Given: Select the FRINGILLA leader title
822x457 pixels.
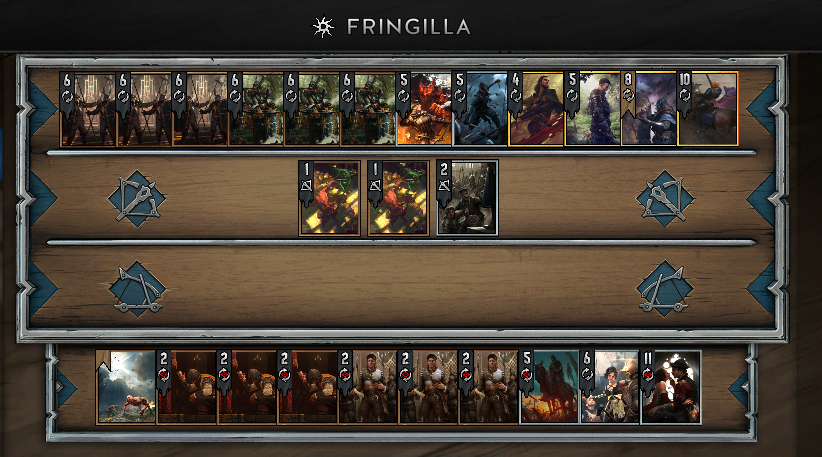Looking at the screenshot, I should [408, 27].
